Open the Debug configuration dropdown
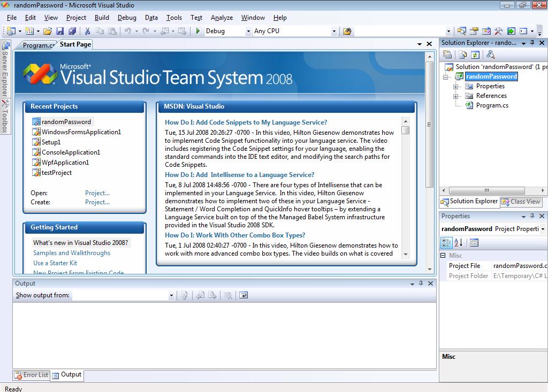This screenshot has height=392, width=548. (248, 31)
